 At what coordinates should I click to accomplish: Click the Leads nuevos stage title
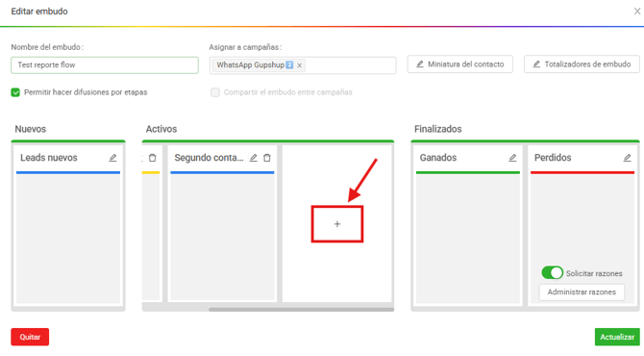(x=49, y=158)
